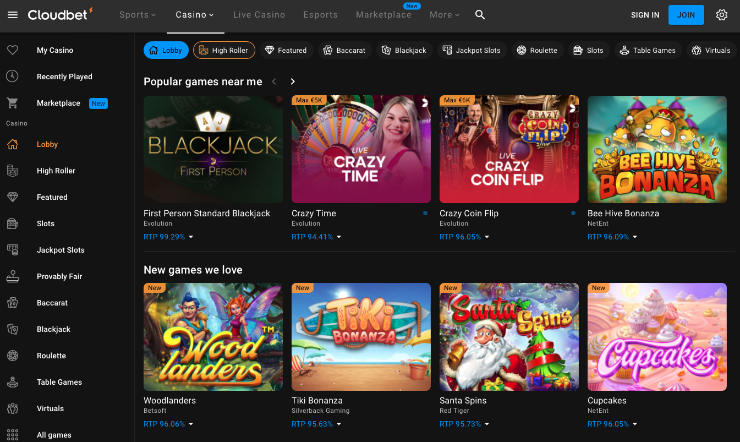
Task: Open Woodlanders game thumbnail
Action: click(x=213, y=337)
